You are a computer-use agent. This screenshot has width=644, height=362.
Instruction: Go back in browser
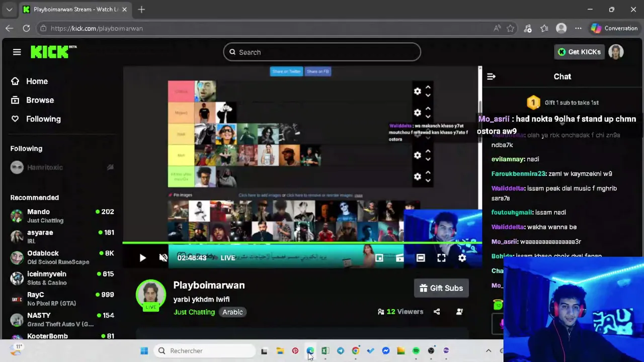[x=9, y=29]
